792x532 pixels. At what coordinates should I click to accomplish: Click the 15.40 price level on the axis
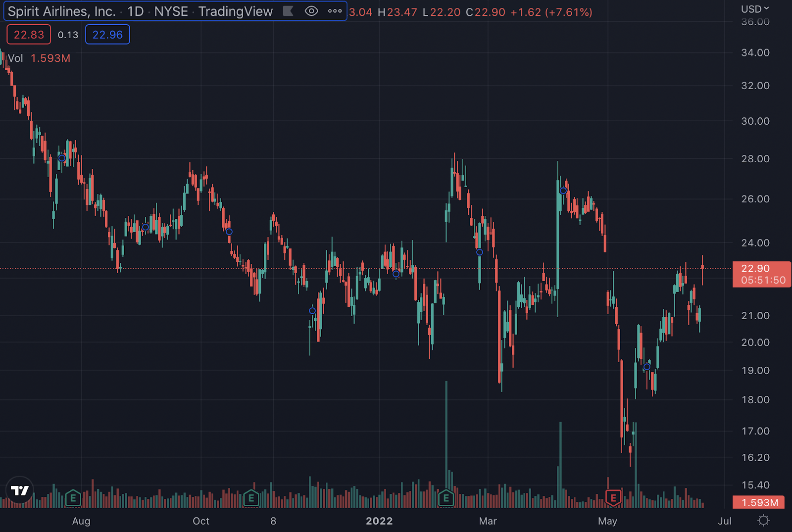755,485
